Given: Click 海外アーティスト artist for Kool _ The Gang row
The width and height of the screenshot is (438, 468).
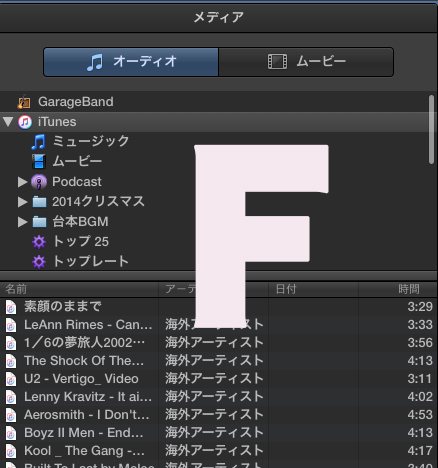Looking at the screenshot, I should point(214,451).
